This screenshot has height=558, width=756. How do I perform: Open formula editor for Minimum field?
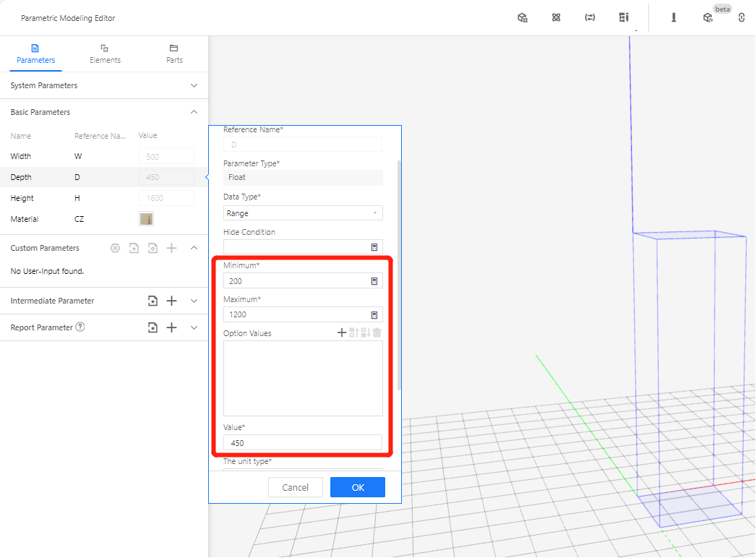click(374, 281)
